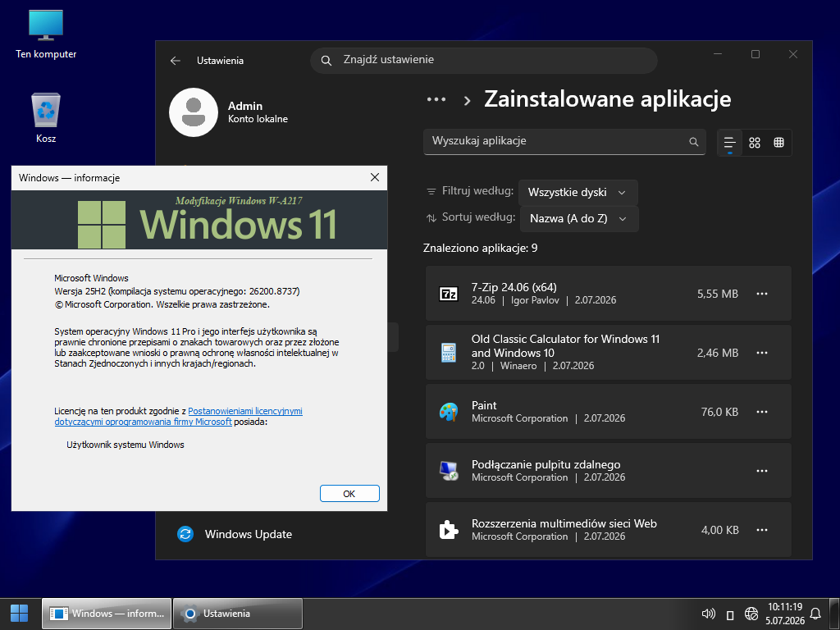
Task: Click Użytkownik systemu Windows text
Action: (x=126, y=445)
